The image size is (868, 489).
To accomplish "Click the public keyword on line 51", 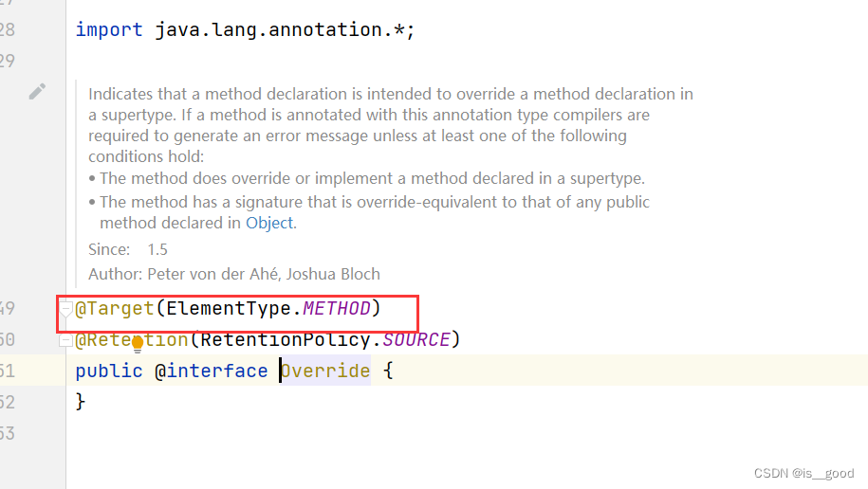I will 109,371.
